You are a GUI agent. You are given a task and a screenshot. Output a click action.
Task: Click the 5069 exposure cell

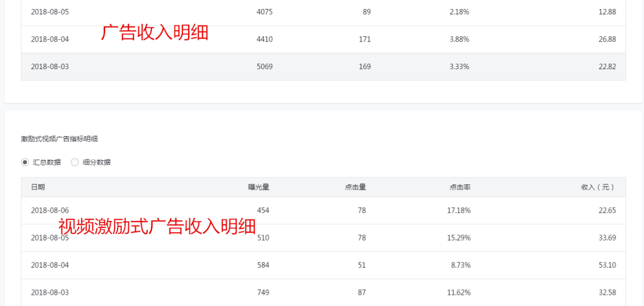[264, 67]
